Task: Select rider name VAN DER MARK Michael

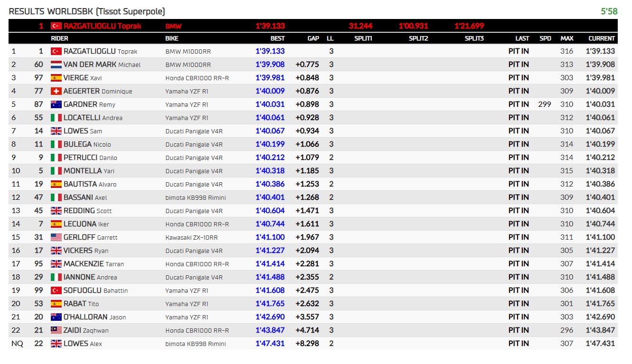Action: pos(102,65)
